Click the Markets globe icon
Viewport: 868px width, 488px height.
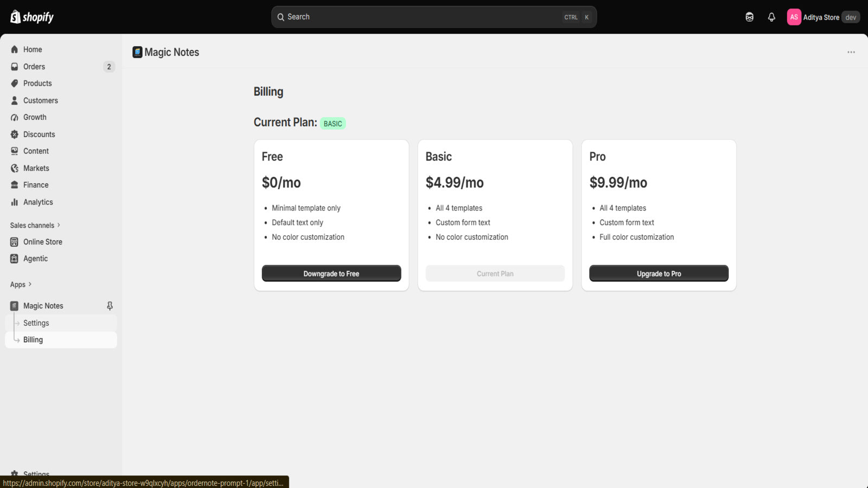pos(15,168)
